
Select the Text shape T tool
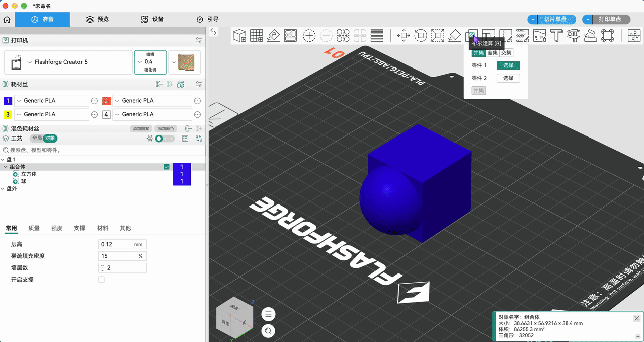point(556,35)
